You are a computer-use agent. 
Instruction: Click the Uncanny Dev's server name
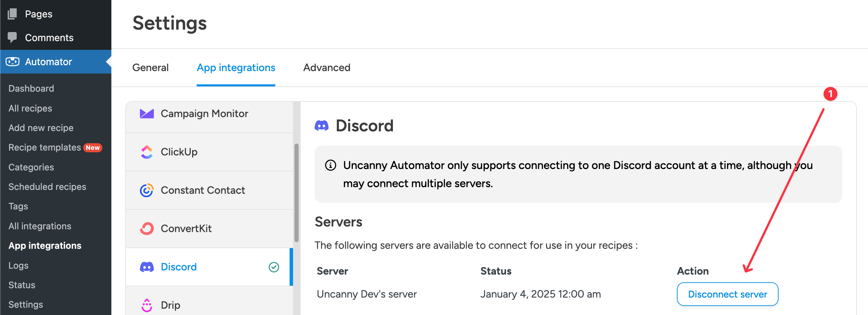366,294
